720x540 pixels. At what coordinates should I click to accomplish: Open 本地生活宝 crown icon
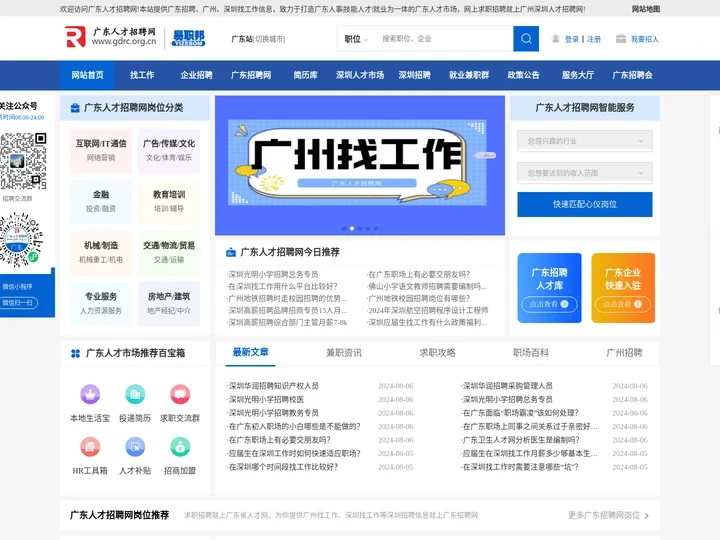pos(90,394)
